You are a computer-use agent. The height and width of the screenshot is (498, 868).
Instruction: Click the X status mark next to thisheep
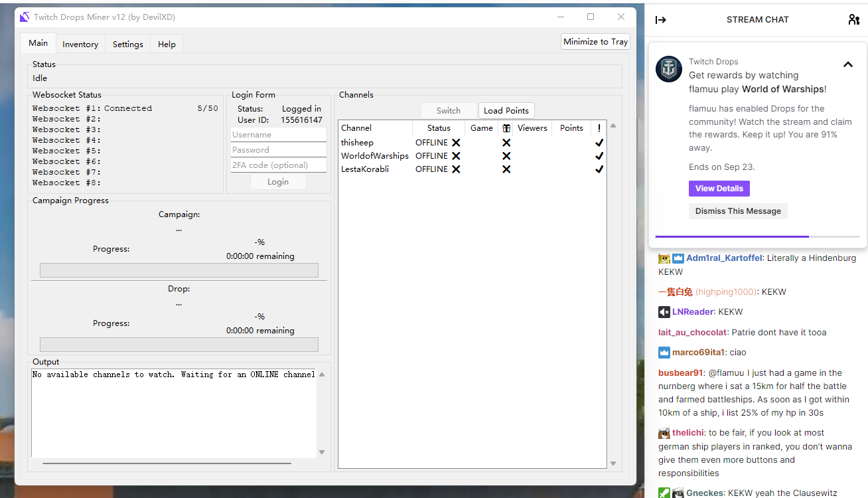[455, 142]
